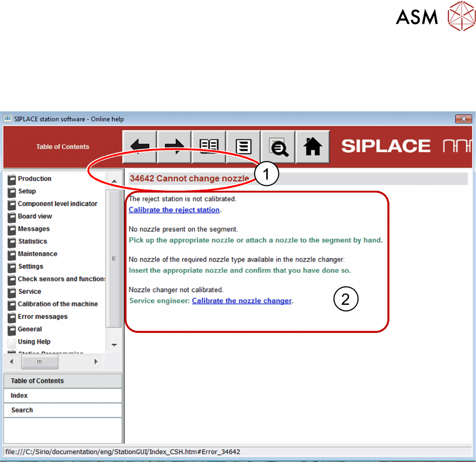Open the Using Help page
The width and height of the screenshot is (476, 462).
[x=34, y=342]
